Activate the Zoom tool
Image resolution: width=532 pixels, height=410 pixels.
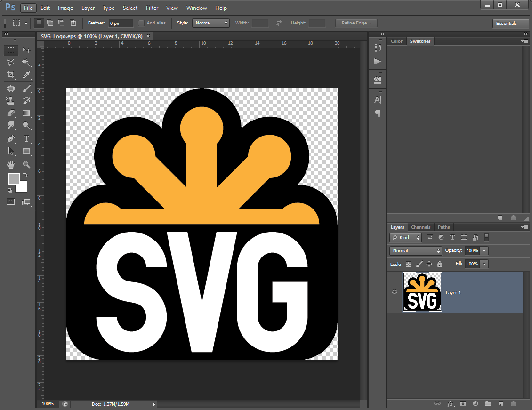click(x=26, y=165)
